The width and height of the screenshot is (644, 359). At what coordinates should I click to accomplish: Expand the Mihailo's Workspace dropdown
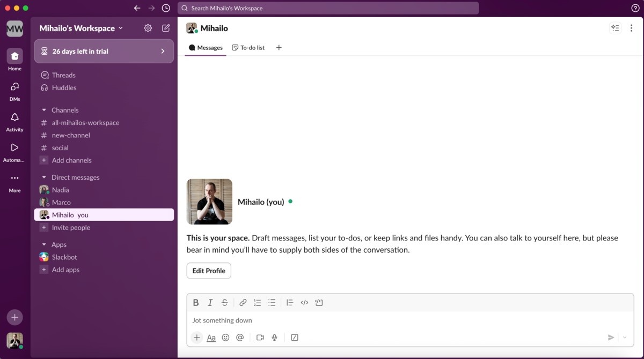pyautogui.click(x=80, y=28)
